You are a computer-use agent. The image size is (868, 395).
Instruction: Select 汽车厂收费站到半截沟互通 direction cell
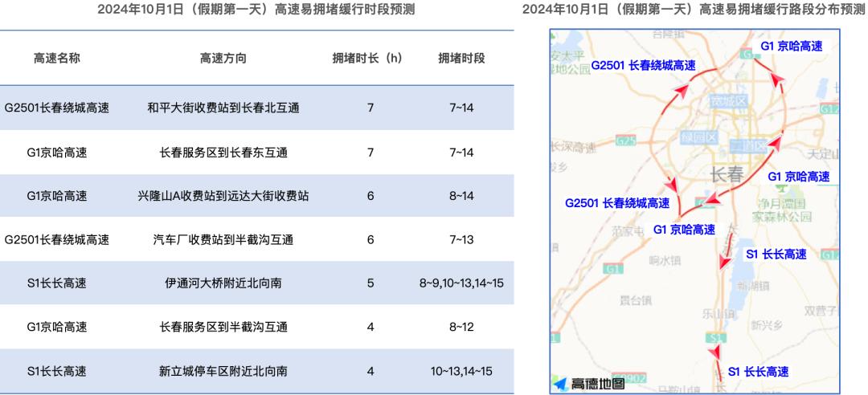pos(223,239)
